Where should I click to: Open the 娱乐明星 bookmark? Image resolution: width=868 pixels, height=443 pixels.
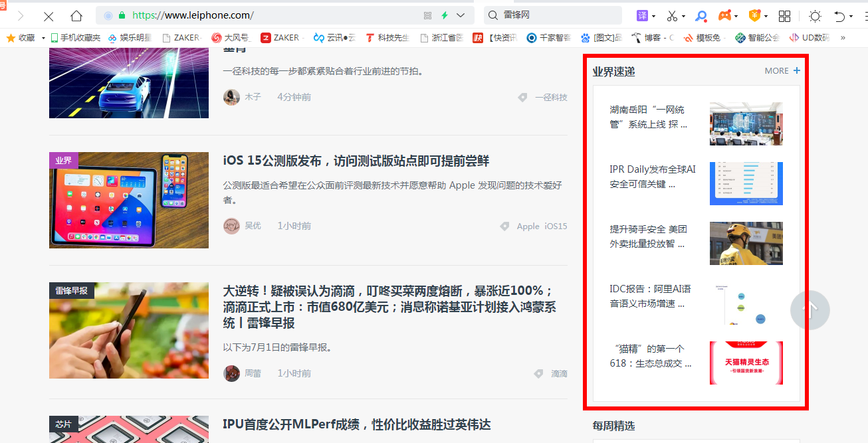pos(130,38)
